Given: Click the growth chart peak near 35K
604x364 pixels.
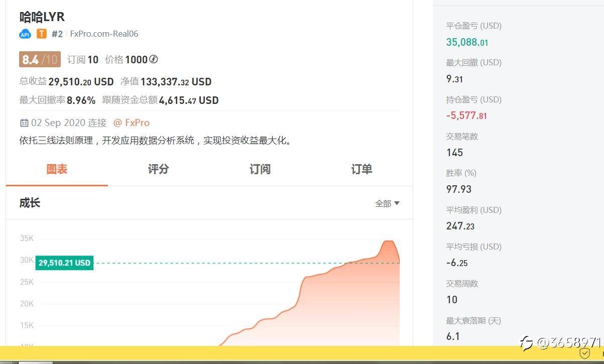Looking at the screenshot, I should click(x=388, y=242).
